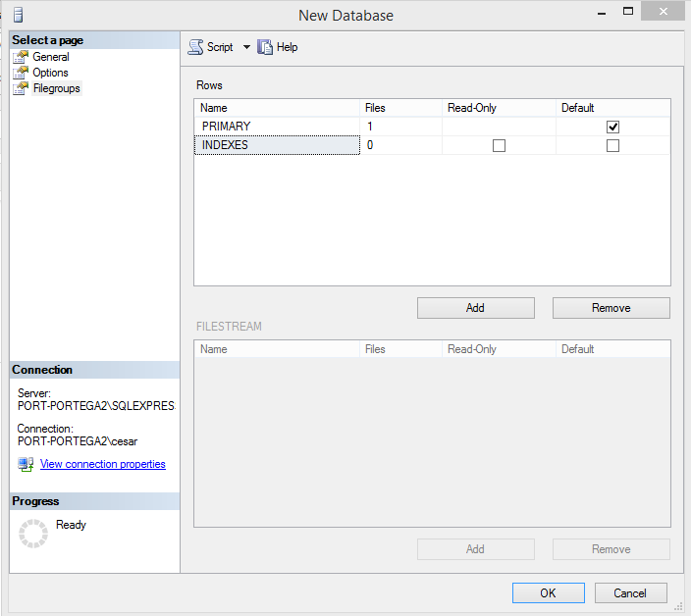This screenshot has width=691, height=616.
Task: Open the General page
Action: pos(50,57)
